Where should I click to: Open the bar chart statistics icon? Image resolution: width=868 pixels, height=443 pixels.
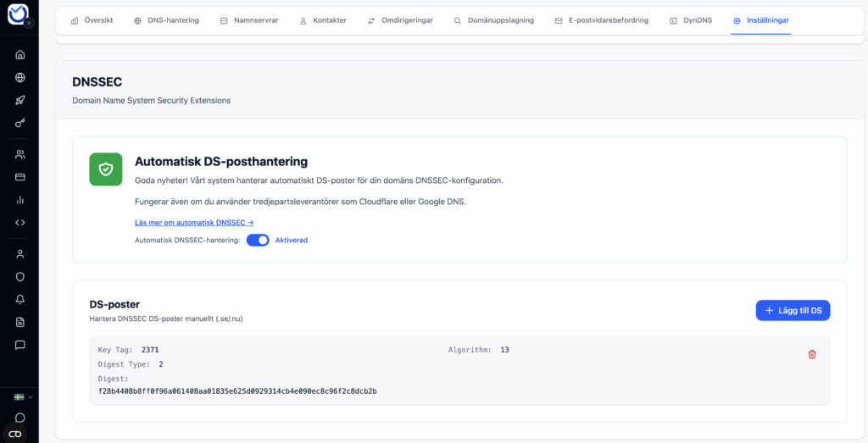click(19, 200)
